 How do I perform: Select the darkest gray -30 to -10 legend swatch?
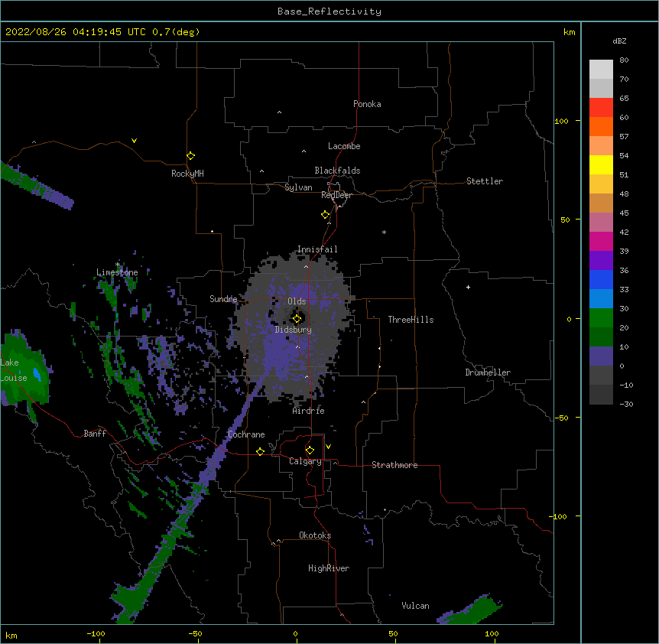[x=601, y=395]
